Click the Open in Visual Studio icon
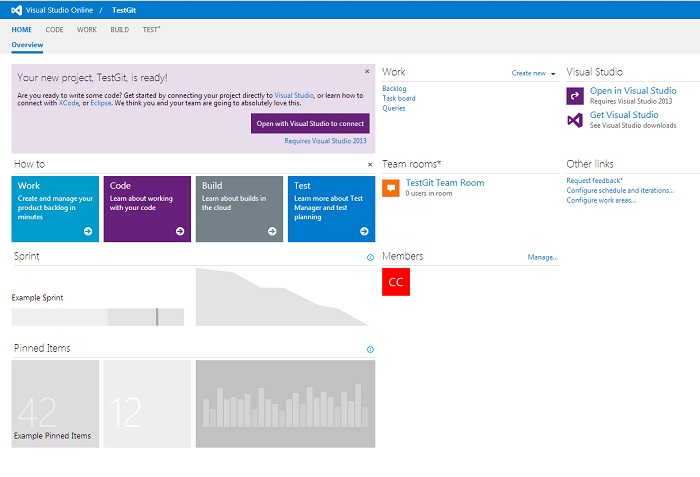This screenshot has width=700, height=477. click(575, 96)
